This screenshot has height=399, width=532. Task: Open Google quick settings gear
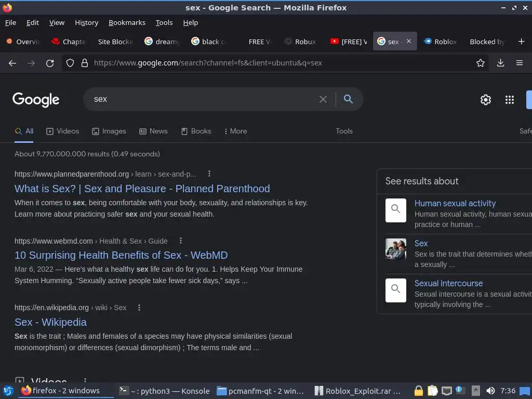(x=486, y=100)
